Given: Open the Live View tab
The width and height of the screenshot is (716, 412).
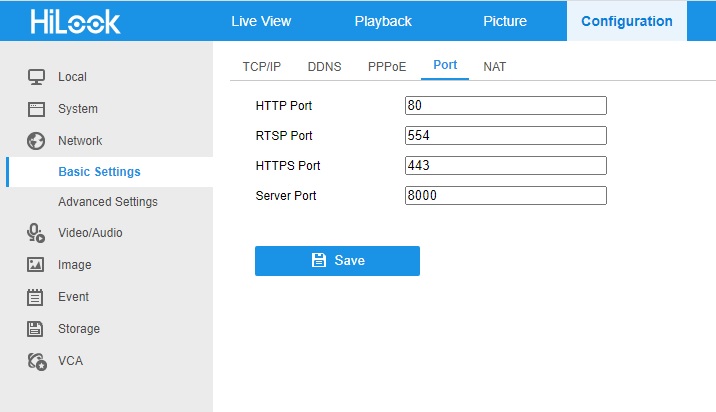Looking at the screenshot, I should click(259, 21).
